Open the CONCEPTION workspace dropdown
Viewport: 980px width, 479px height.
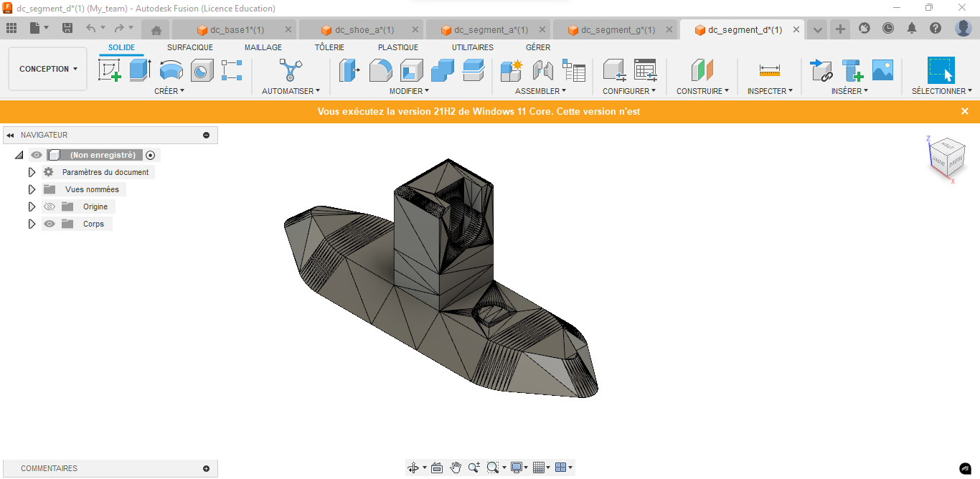tap(48, 69)
